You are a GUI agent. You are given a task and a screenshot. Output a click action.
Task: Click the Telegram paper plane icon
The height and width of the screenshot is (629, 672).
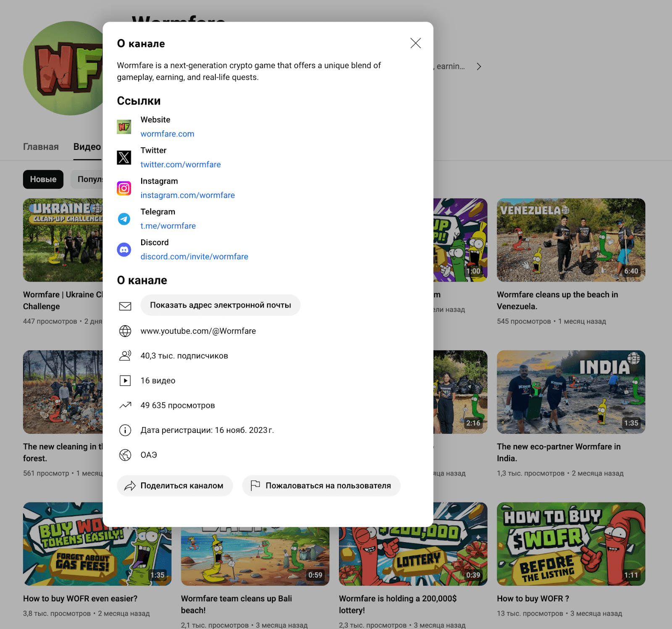(124, 219)
